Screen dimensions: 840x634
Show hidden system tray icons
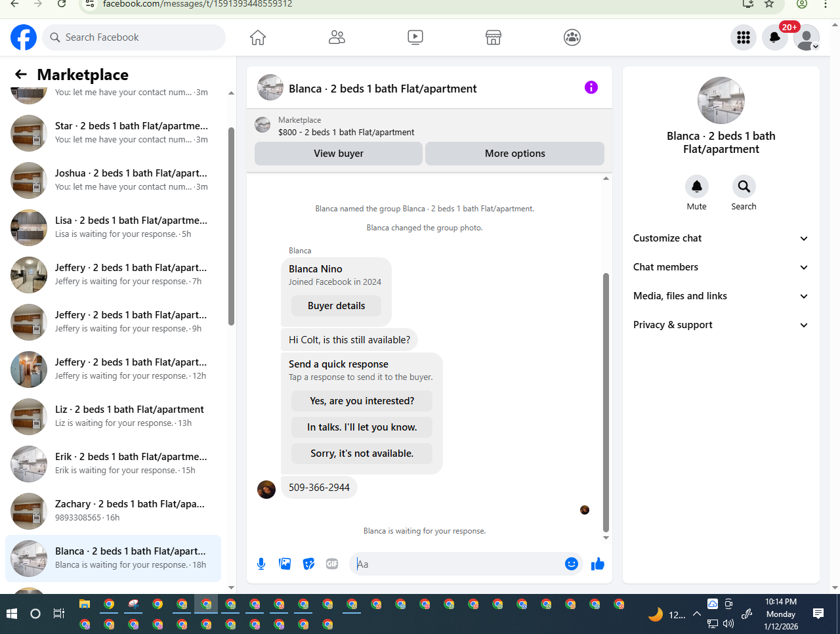pos(697,614)
